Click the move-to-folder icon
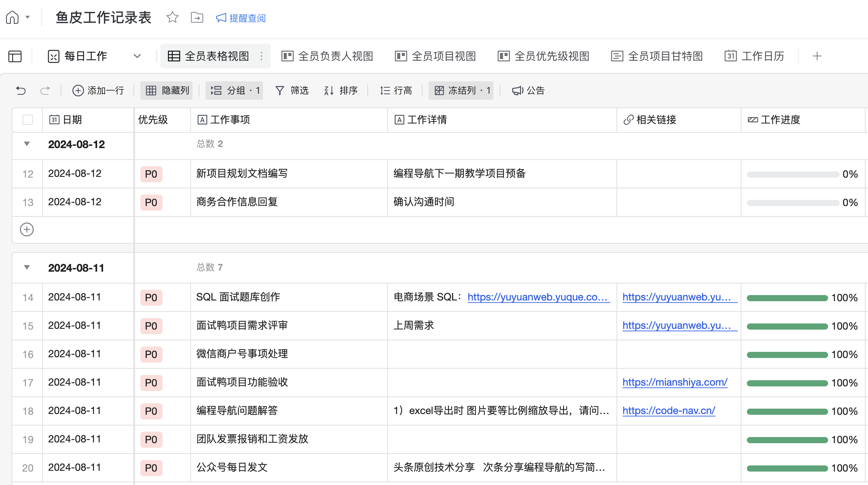Screen dimensions: 868x485 click(x=197, y=18)
